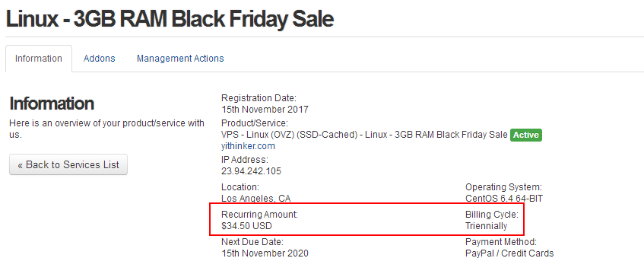The image size is (644, 274).
Task: Open the yithinker.com domain link
Action: 248,146
